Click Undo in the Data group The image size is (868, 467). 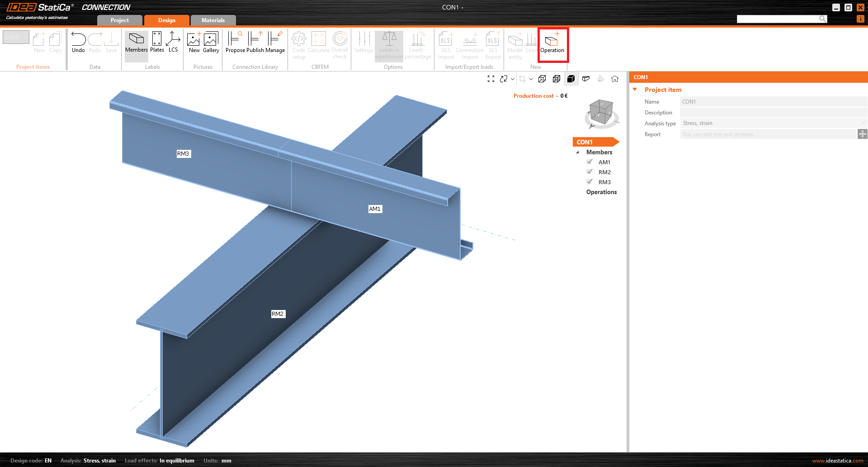[x=78, y=43]
